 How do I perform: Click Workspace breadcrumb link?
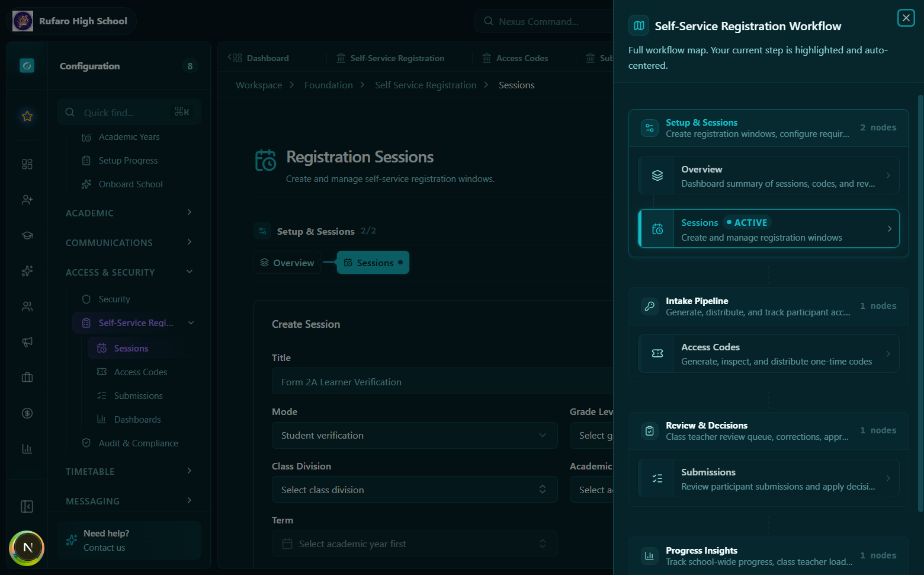259,85
